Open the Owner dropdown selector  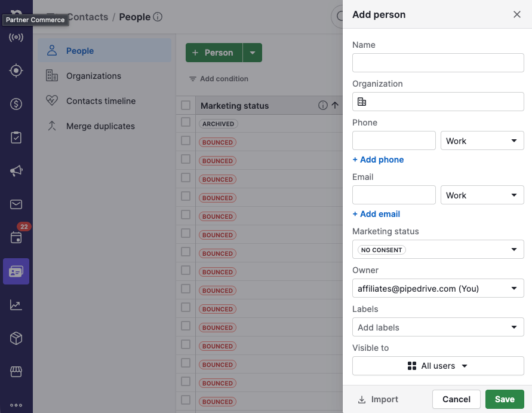(x=438, y=288)
